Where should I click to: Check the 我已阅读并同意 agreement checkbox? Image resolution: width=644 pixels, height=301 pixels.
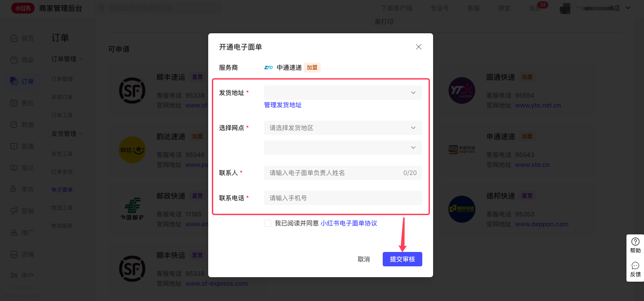[268, 223]
